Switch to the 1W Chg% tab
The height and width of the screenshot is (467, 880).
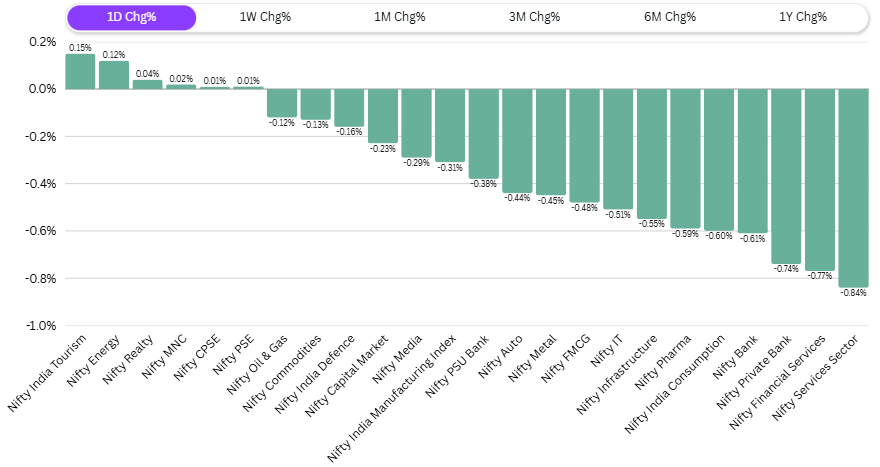click(x=265, y=17)
